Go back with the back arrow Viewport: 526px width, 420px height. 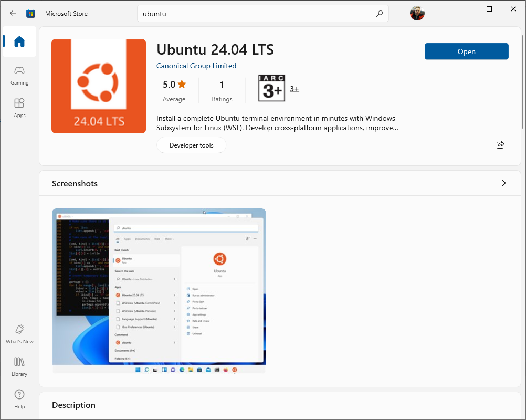[13, 14]
